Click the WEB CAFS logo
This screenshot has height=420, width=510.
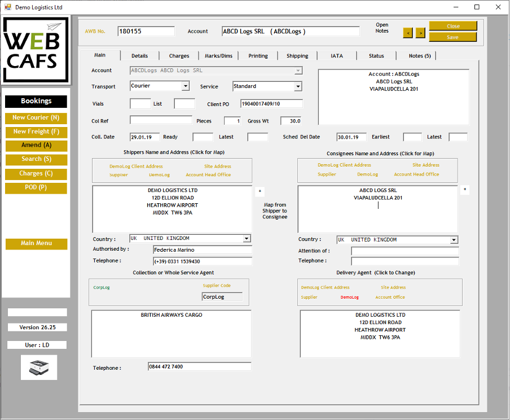point(36,50)
